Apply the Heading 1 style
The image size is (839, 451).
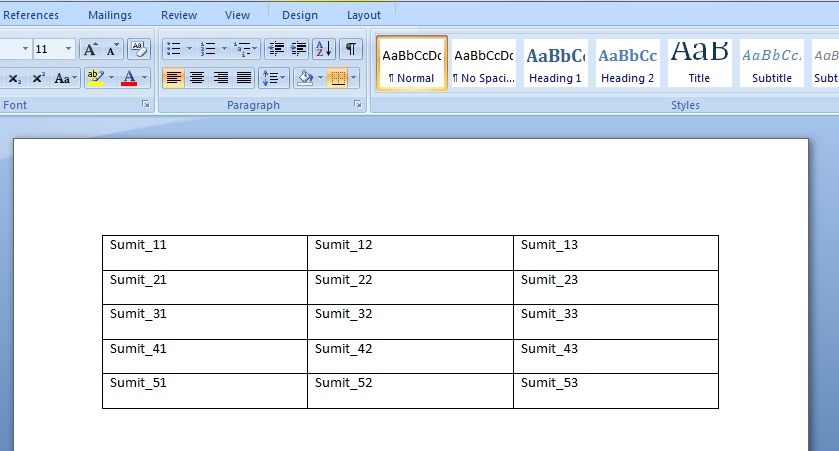[555, 63]
